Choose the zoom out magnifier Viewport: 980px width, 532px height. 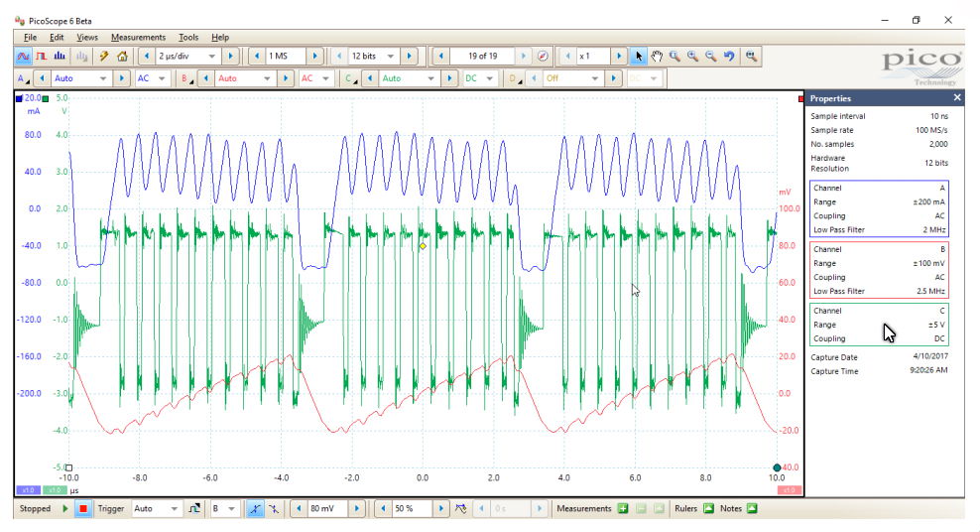[x=710, y=57]
